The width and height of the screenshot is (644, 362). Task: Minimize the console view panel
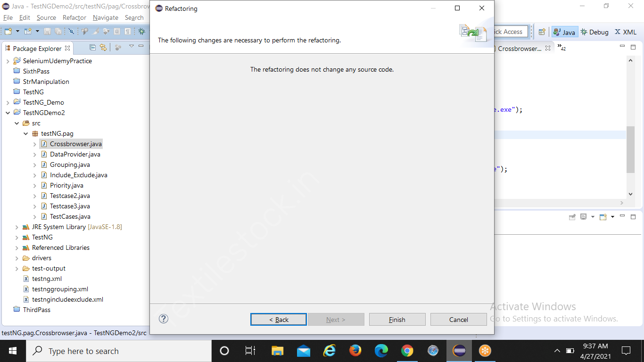(x=622, y=216)
